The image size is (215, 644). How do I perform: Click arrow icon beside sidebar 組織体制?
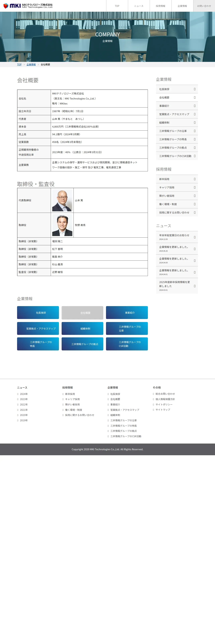194,123
